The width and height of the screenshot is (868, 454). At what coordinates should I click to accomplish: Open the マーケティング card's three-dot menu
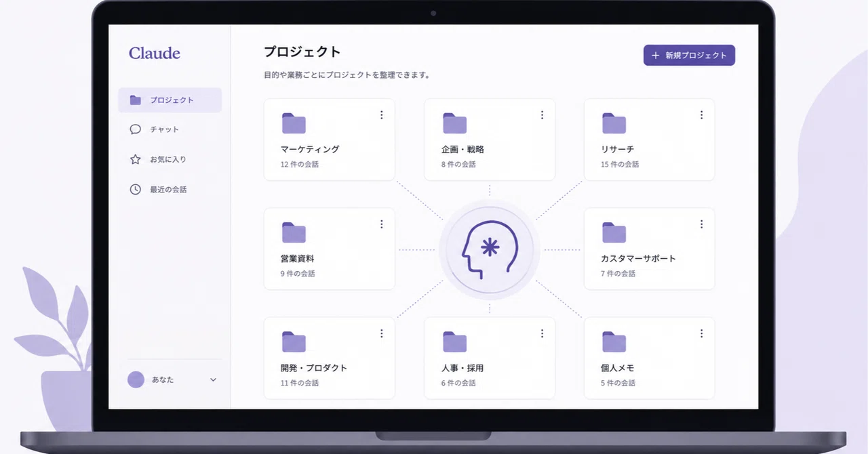381,115
